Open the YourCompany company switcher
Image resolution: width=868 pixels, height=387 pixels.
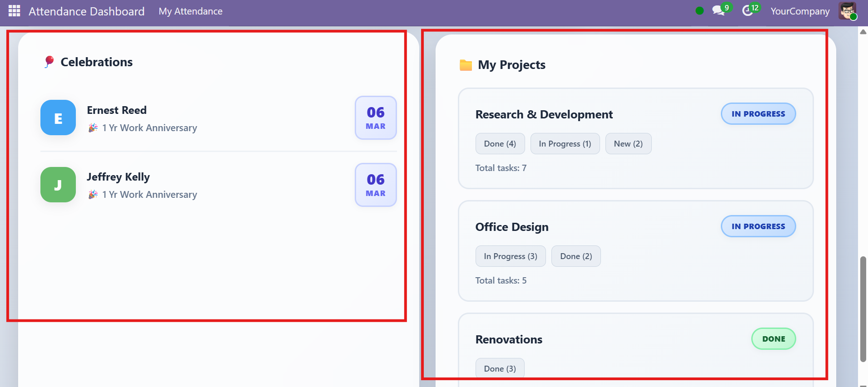pos(800,11)
